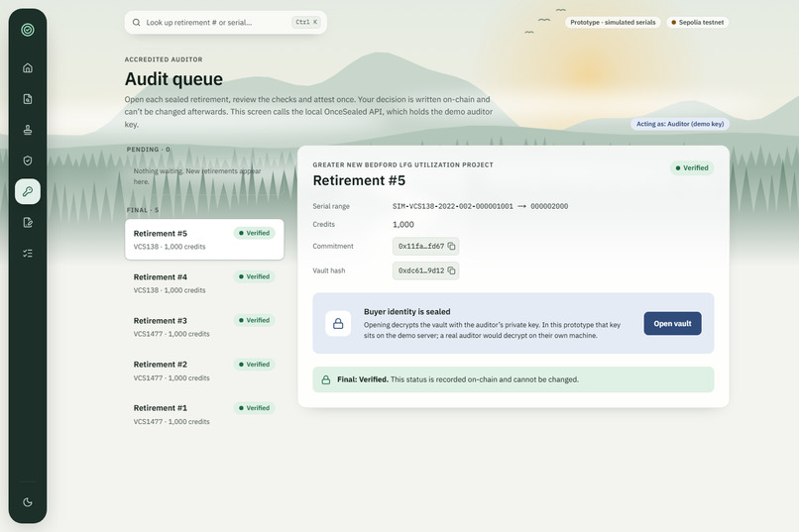This screenshot has width=799, height=532.
Task: Click the OnceSealed logo icon in sidebar
Action: click(x=28, y=30)
